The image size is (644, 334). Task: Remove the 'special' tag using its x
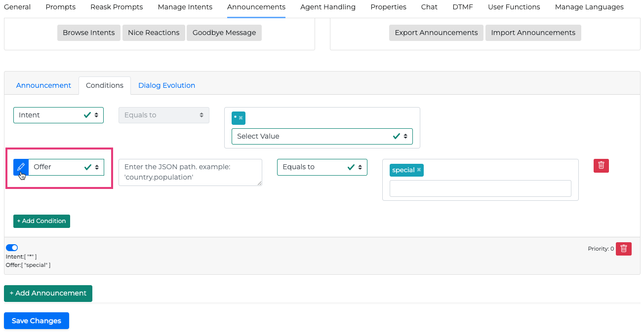pyautogui.click(x=419, y=170)
